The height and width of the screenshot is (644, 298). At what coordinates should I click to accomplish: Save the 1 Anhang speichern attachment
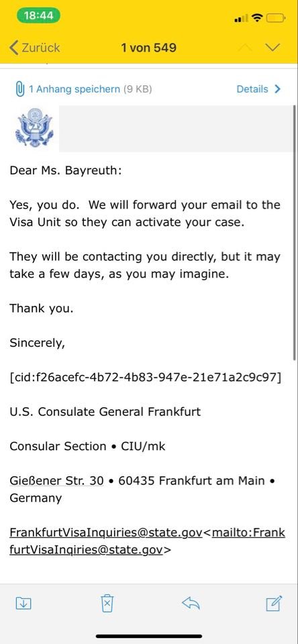74,89
